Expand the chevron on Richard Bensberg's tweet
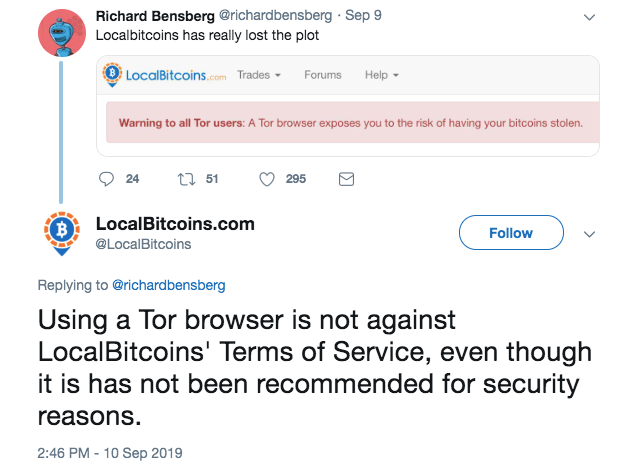The width and height of the screenshot is (632, 466). 589,17
